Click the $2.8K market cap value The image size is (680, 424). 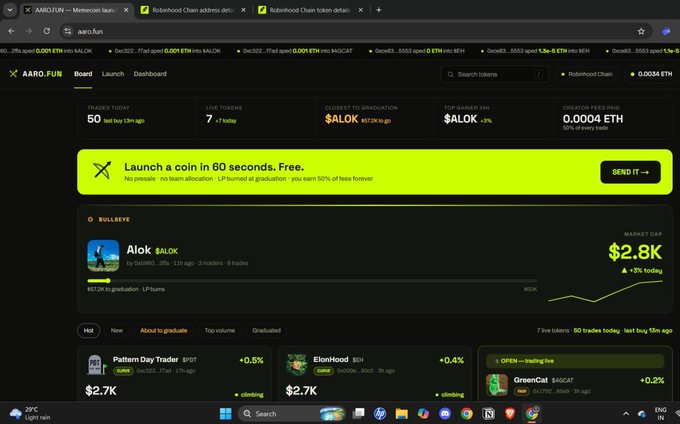[635, 252]
